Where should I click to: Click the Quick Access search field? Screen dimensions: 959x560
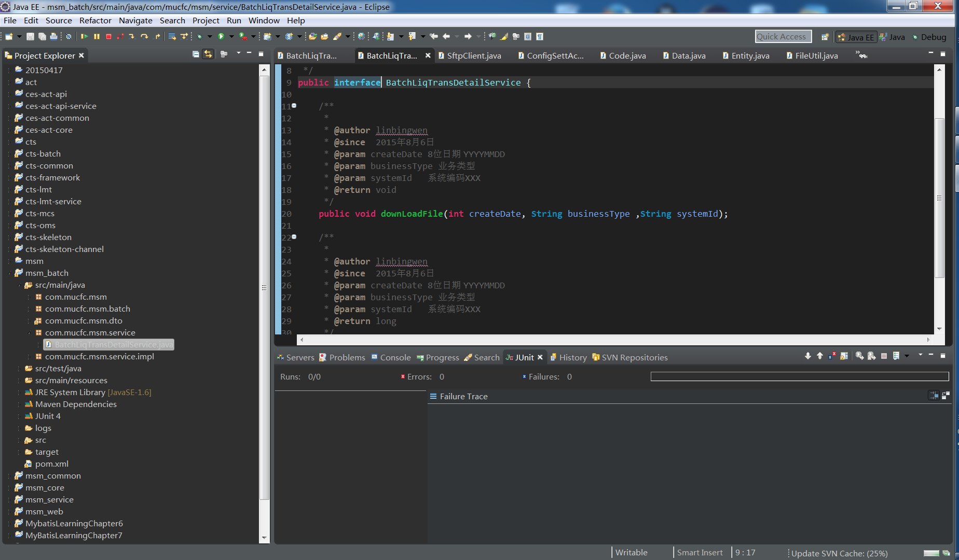(x=783, y=36)
